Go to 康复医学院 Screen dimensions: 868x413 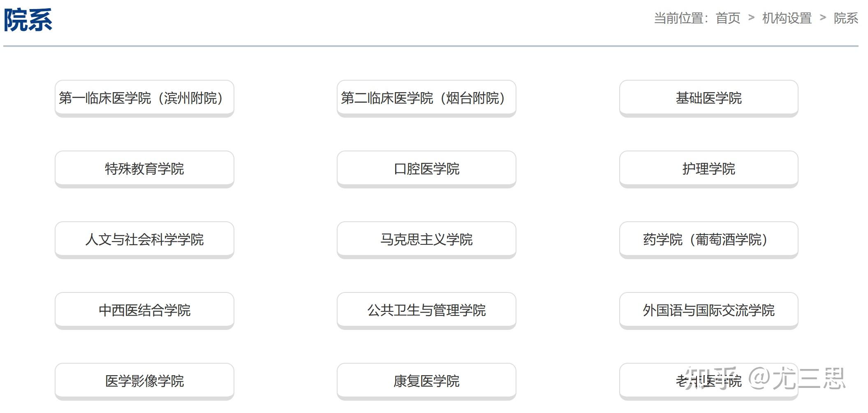[x=426, y=381]
